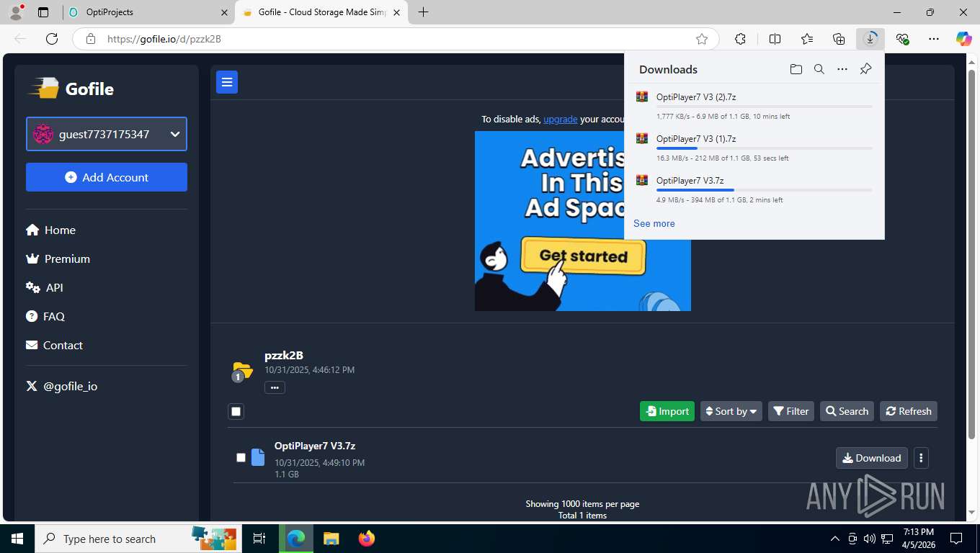This screenshot has height=553, width=980.
Task: Open the Extensions toolbar icon
Action: point(740,39)
